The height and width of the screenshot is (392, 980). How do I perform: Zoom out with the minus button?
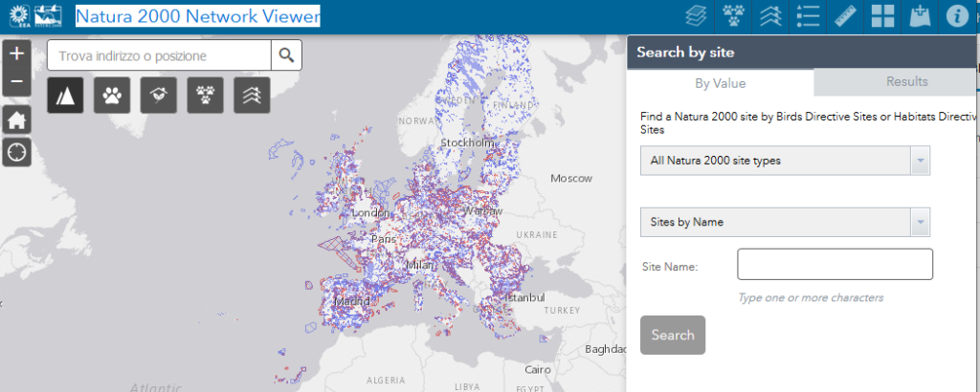[x=17, y=82]
